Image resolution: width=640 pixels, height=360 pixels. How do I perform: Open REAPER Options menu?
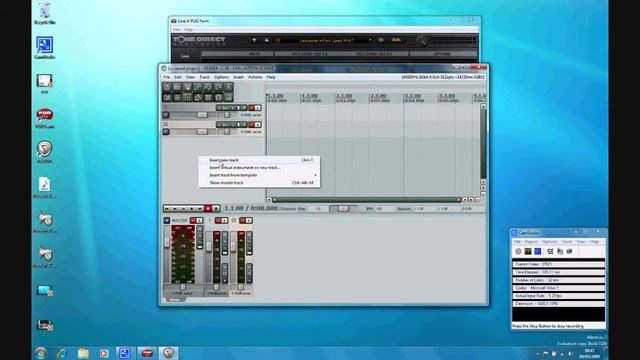221,77
